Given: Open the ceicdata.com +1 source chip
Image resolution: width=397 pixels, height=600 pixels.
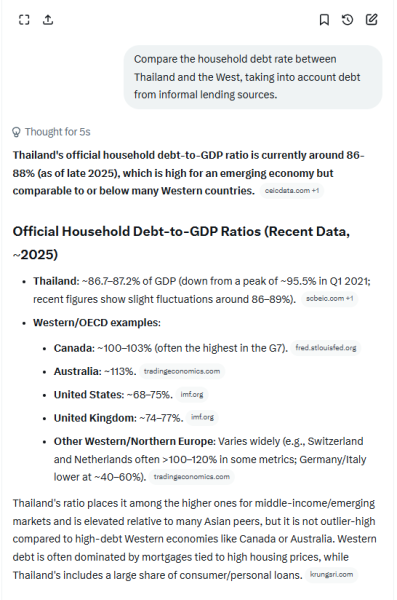Looking at the screenshot, I should [x=292, y=191].
